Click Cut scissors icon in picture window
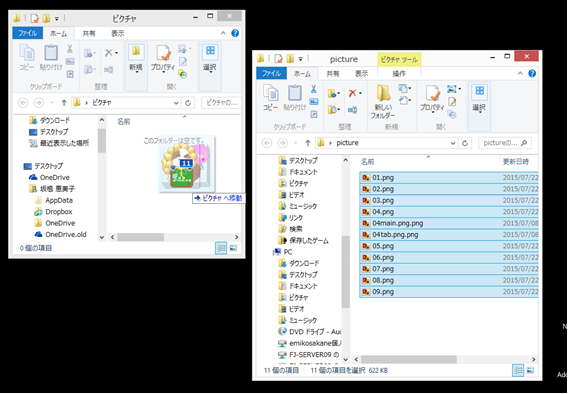This screenshot has width=568, height=394. tap(314, 89)
